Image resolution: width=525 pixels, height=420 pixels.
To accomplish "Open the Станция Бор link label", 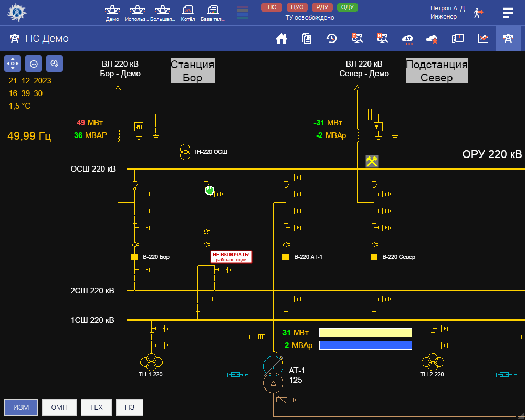I will pyautogui.click(x=192, y=71).
